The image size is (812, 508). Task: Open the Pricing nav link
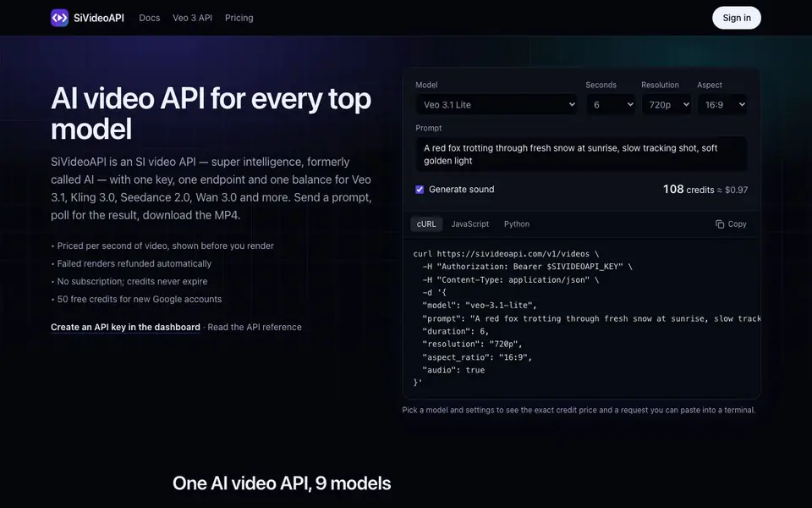239,18
